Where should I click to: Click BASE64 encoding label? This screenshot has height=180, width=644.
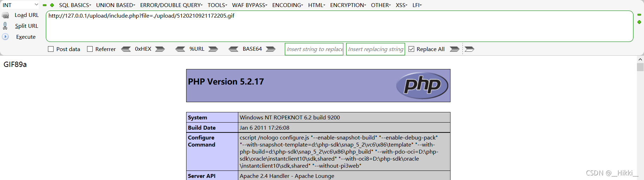point(252,49)
